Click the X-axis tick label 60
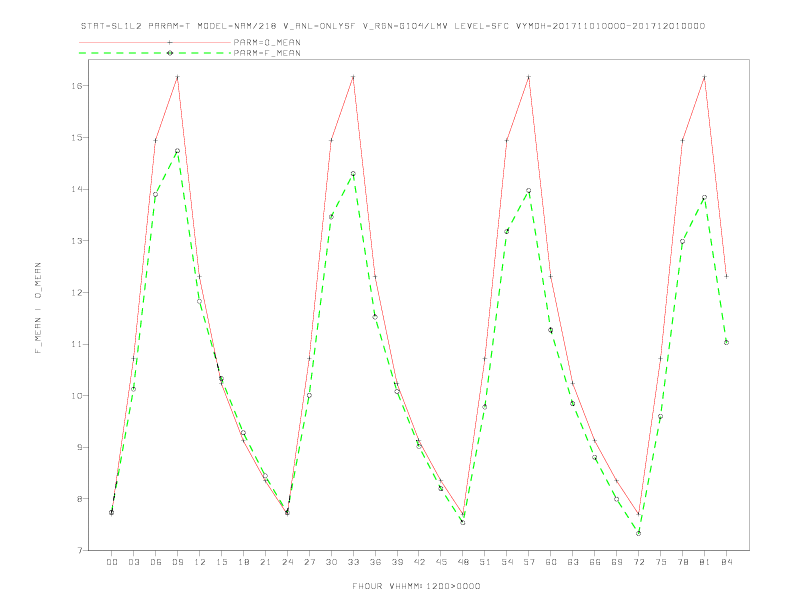The height and width of the screenshot is (612, 792). coord(551,562)
